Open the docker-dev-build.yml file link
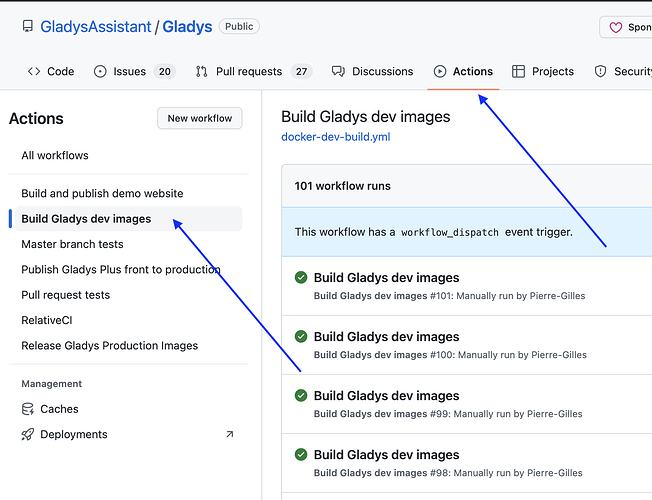The height and width of the screenshot is (500, 652). (x=334, y=137)
